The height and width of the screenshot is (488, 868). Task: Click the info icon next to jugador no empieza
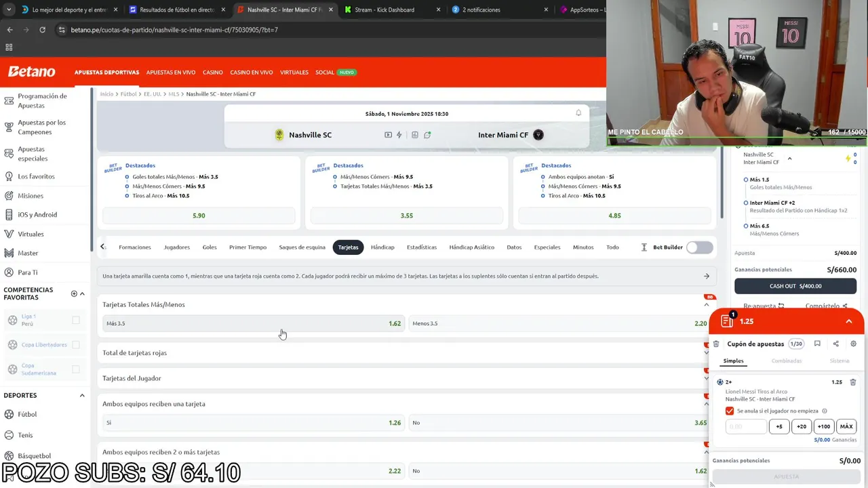825,411
